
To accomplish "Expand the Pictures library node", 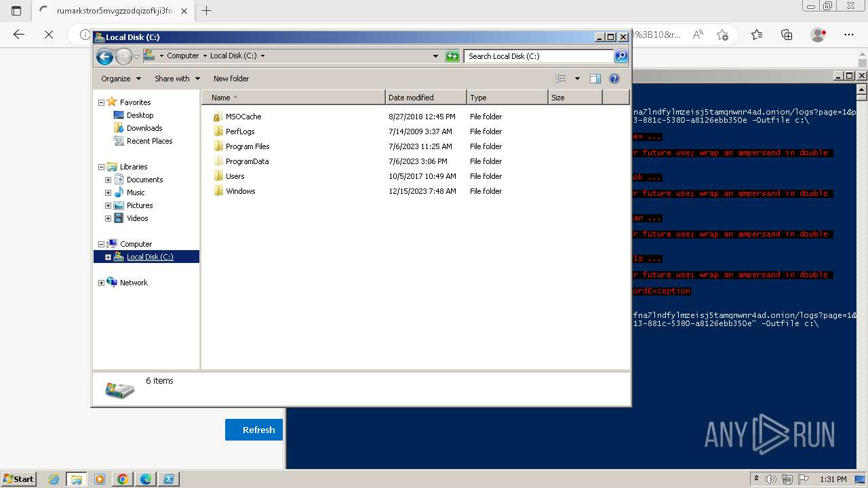I will (108, 205).
